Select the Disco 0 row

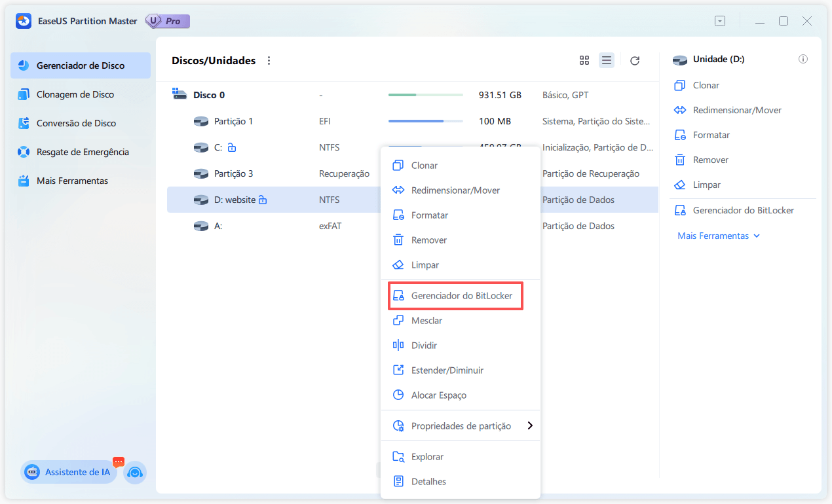(x=413, y=95)
